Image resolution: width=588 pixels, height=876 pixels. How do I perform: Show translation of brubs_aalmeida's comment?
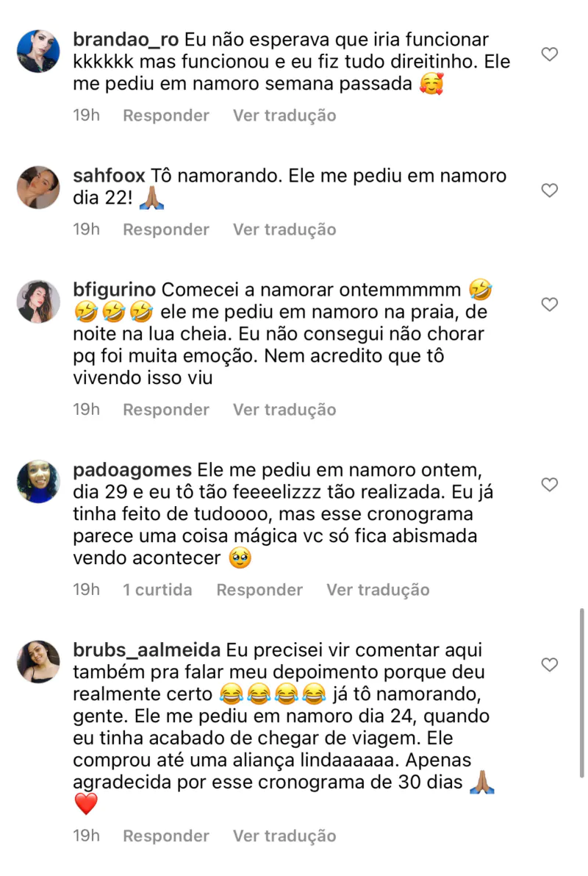pyautogui.click(x=284, y=836)
